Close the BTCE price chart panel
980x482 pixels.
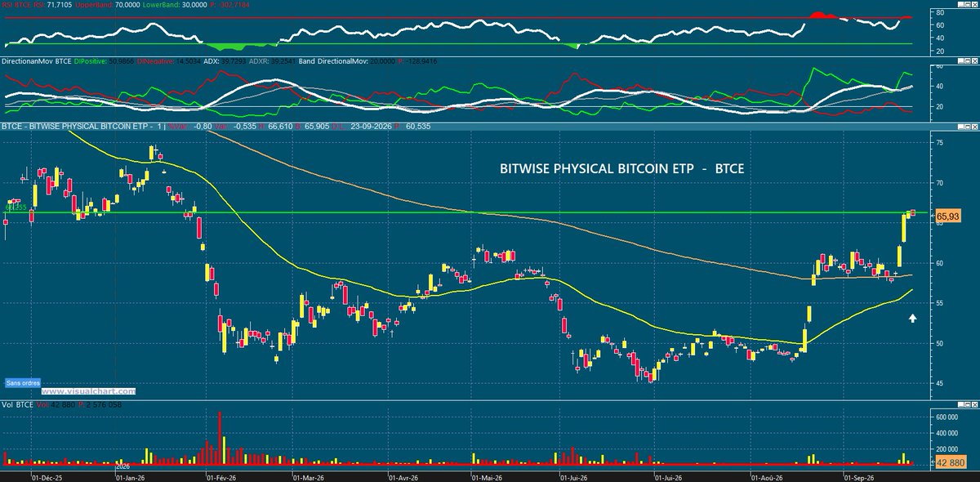point(975,127)
